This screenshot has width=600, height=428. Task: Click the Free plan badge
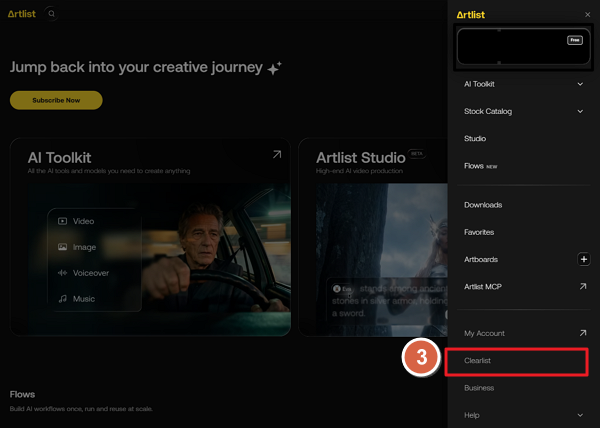coord(575,40)
